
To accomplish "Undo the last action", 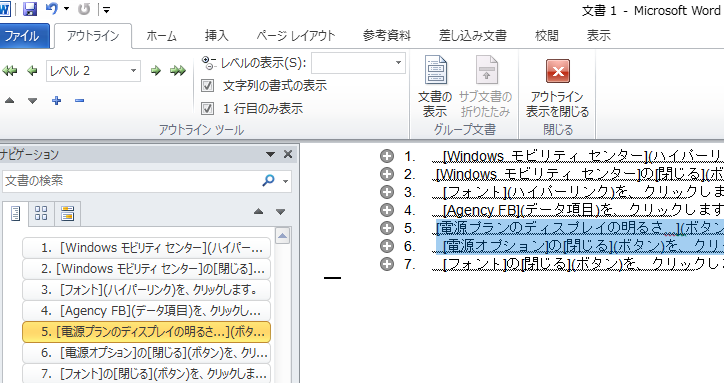I will tap(52, 9).
